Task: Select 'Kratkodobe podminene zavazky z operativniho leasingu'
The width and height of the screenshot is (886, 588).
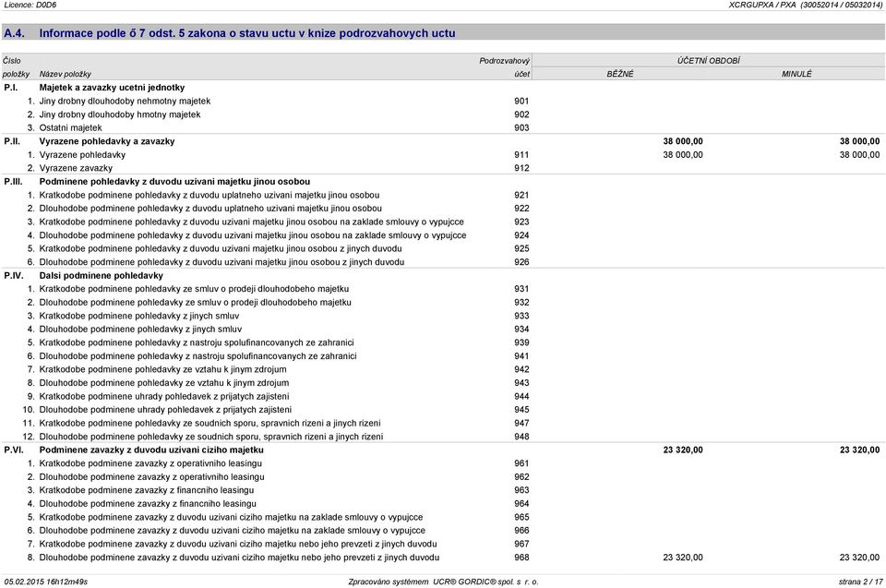Action: [150, 463]
